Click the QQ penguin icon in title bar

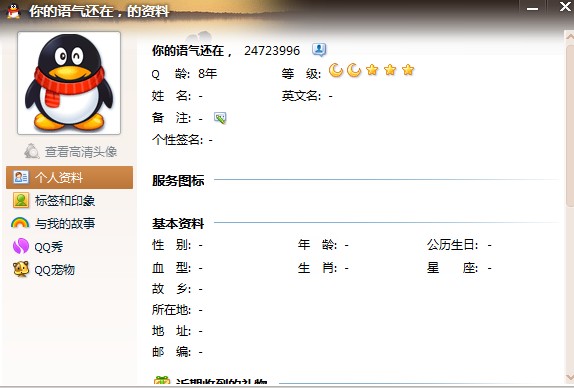coord(14,11)
